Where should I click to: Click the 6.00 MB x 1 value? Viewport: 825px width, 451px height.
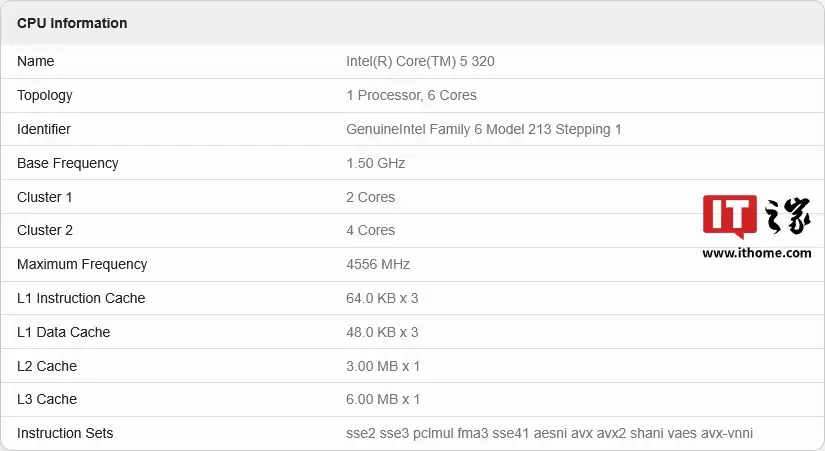383,399
